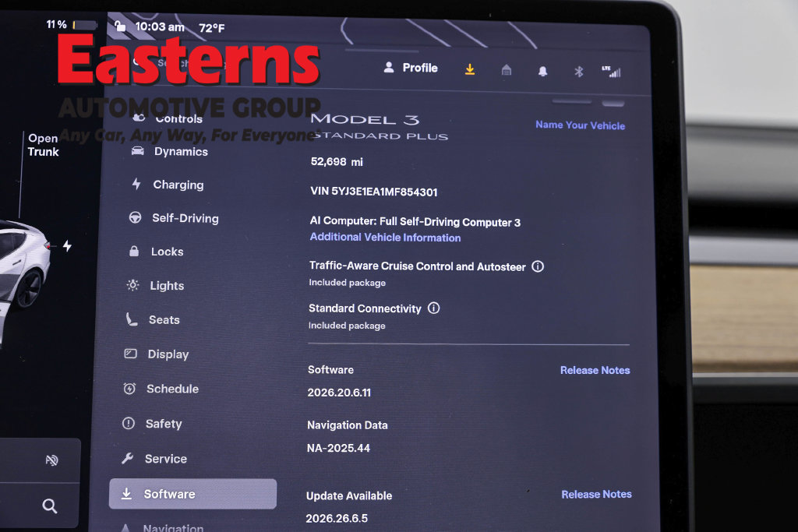This screenshot has width=798, height=532.
Task: Tap the software version 2026.20.6.11
Action: pos(340,393)
